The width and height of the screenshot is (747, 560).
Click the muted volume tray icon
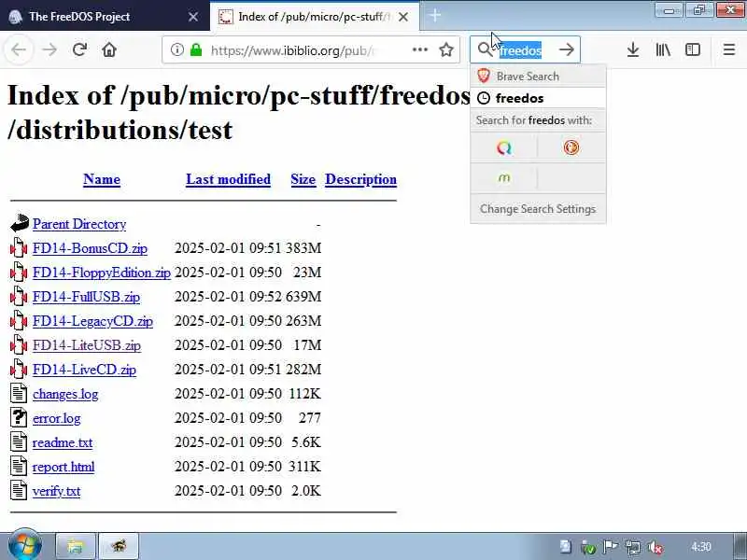pos(655,547)
